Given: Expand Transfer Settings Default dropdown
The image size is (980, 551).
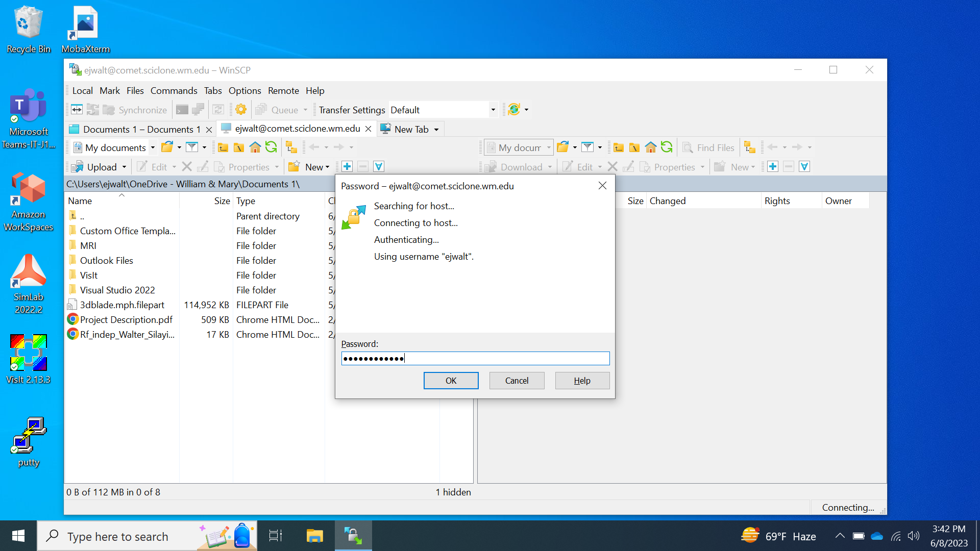Looking at the screenshot, I should pyautogui.click(x=493, y=110).
